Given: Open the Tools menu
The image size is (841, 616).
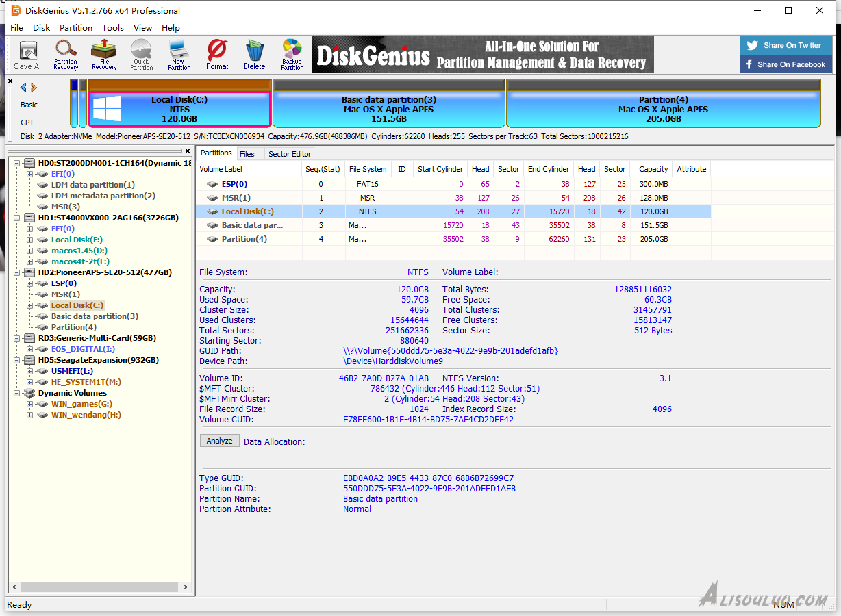Looking at the screenshot, I should click(113, 28).
